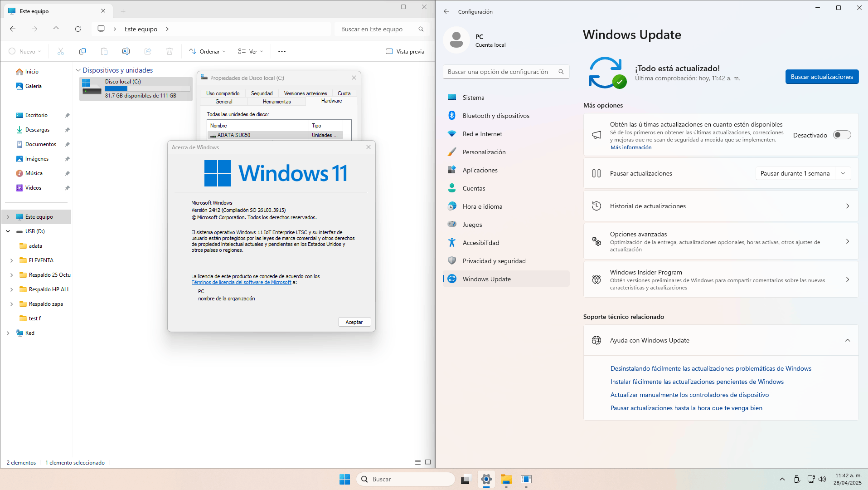Open the Más información link
Viewport: 868px width, 490px height.
pos(631,147)
